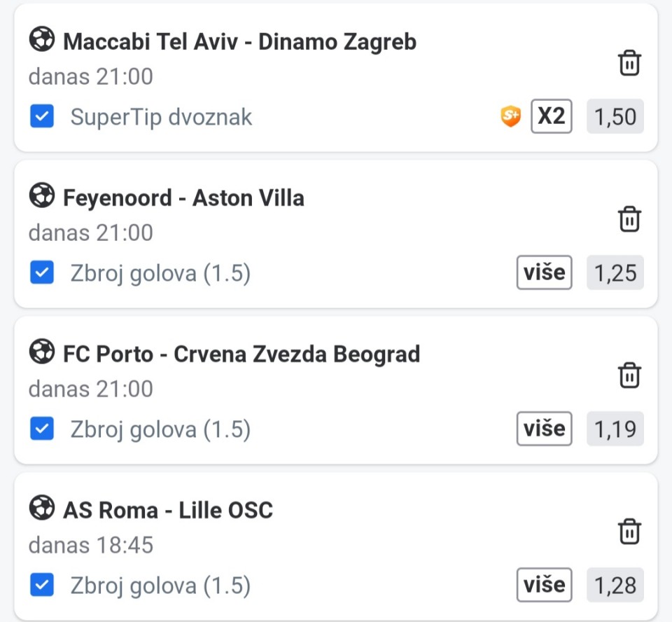The width and height of the screenshot is (672, 622).
Task: Click the 1,28 odds for Roma match
Action: (x=615, y=585)
